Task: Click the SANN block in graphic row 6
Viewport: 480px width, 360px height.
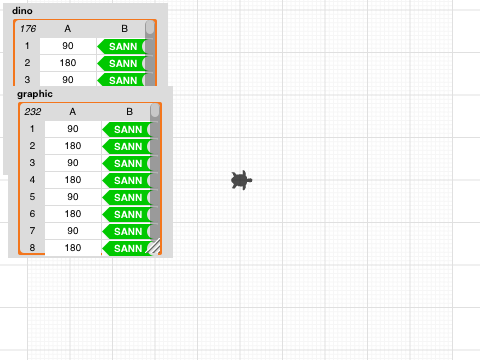Action: click(127, 214)
